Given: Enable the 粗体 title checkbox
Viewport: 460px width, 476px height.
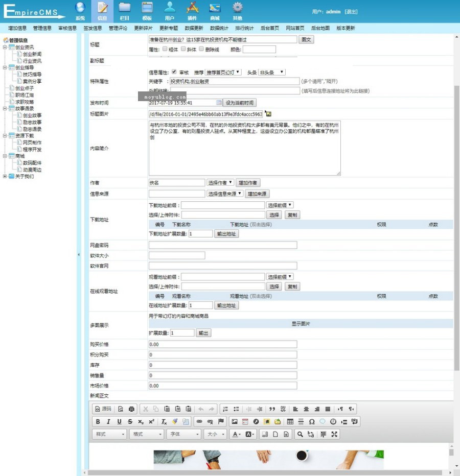Looking at the screenshot, I should tap(165, 50).
